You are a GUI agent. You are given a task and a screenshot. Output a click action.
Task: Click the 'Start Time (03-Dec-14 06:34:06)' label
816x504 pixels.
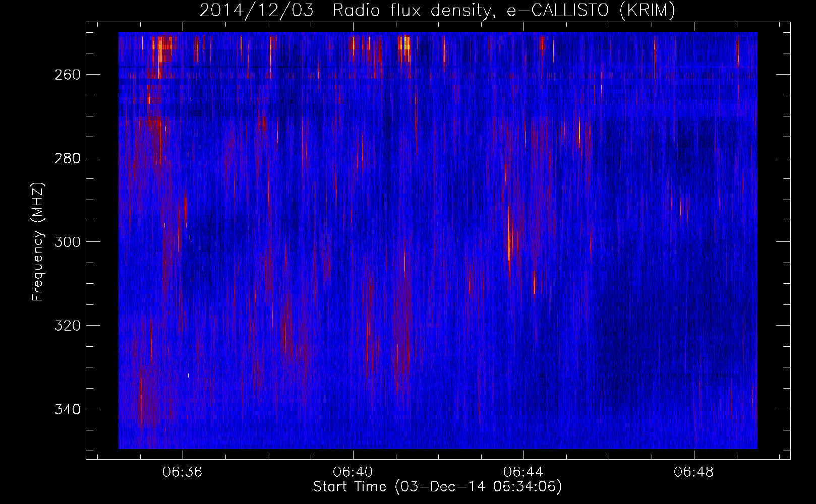(437, 487)
